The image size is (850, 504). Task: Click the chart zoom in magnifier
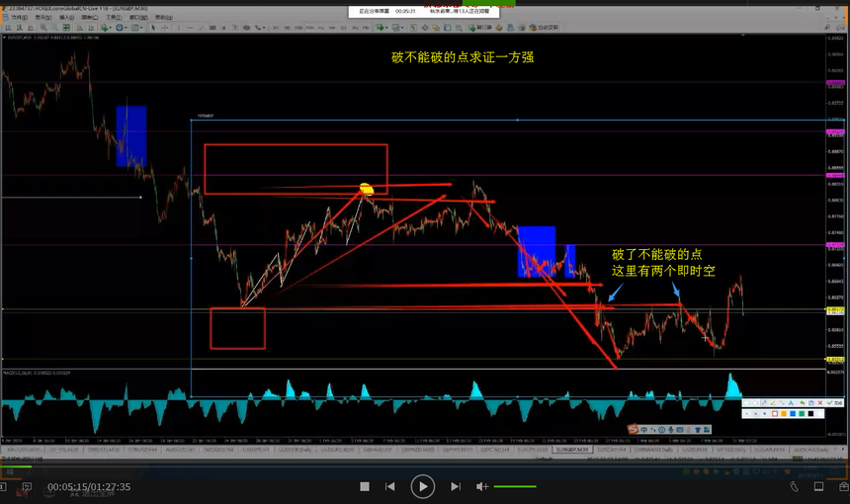(43, 28)
